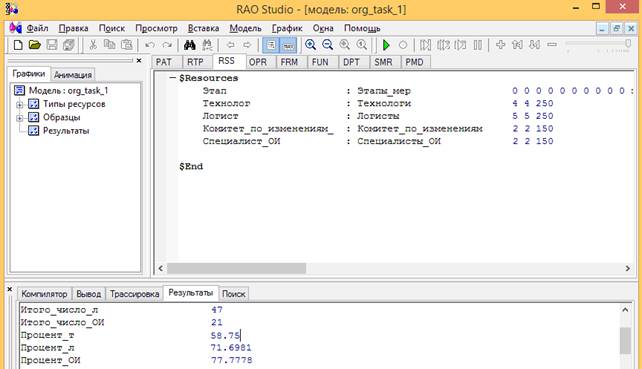This screenshot has width=642, height=369.
Task: Click the plus speed icon in toolbar
Action: (500, 45)
